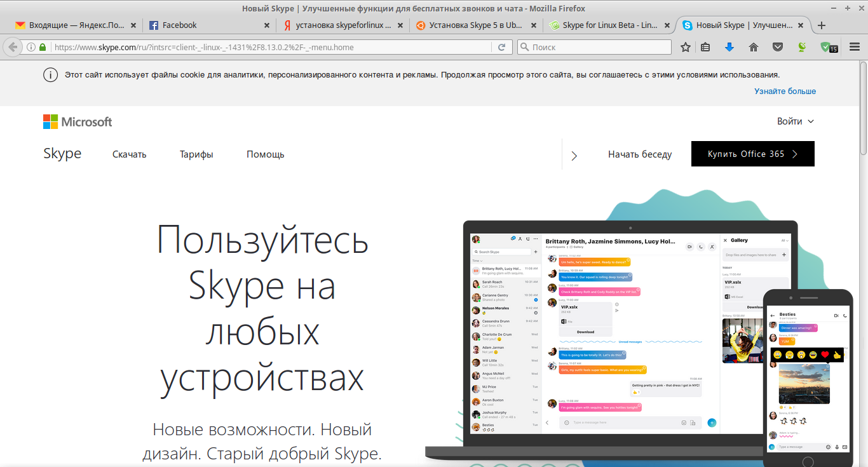868x467 pixels.
Task: Click the green shield extension icon
Action: point(827,47)
